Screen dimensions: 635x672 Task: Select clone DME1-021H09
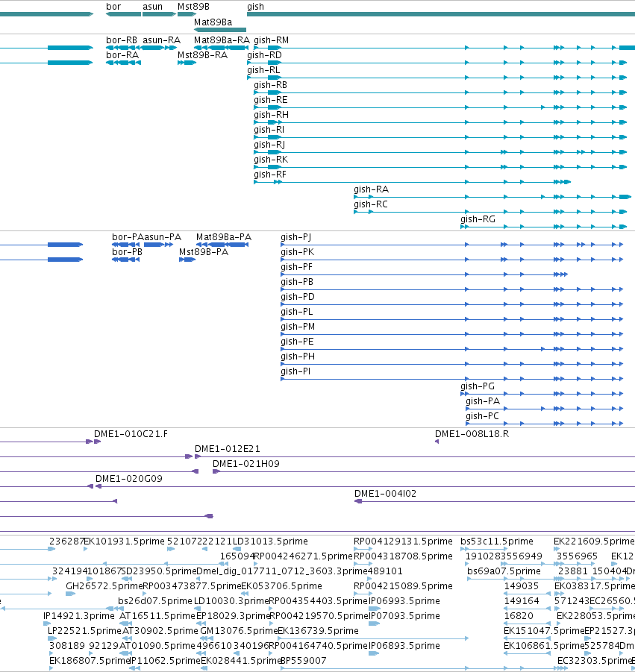click(x=246, y=464)
